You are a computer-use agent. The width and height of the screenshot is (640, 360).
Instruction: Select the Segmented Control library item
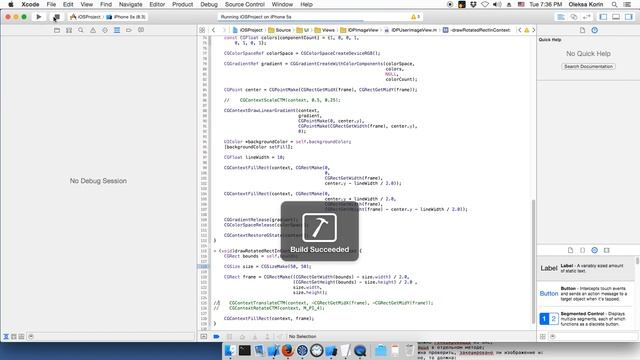pos(586,318)
